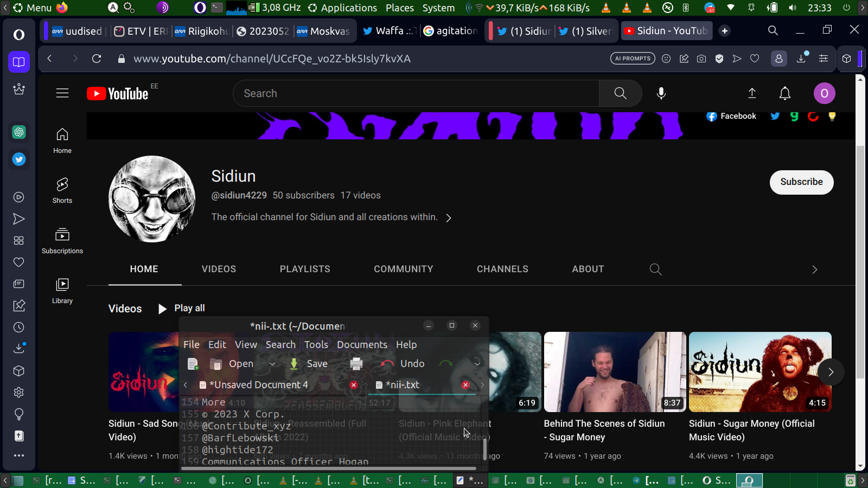Click the Print icon in text editor
The width and height of the screenshot is (868, 488).
[x=356, y=364]
